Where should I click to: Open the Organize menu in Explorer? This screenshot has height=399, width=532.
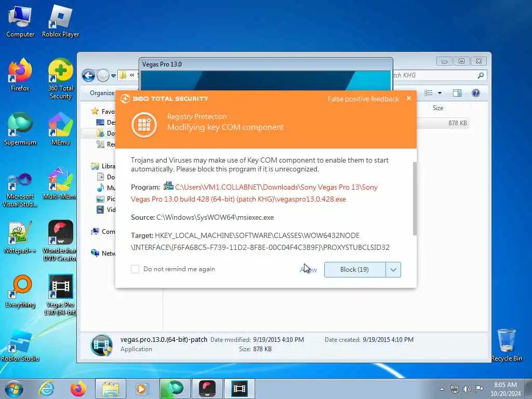tap(102, 93)
